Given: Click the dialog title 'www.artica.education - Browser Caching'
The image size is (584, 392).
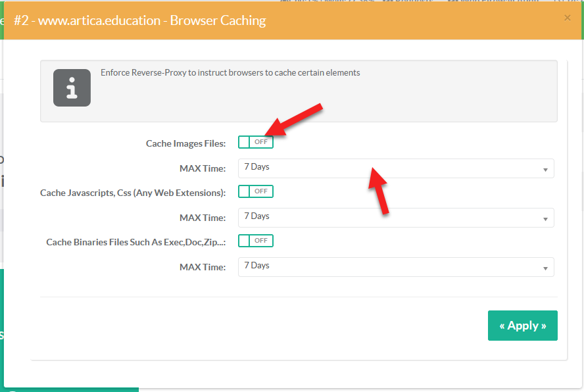Looking at the screenshot, I should [x=139, y=20].
